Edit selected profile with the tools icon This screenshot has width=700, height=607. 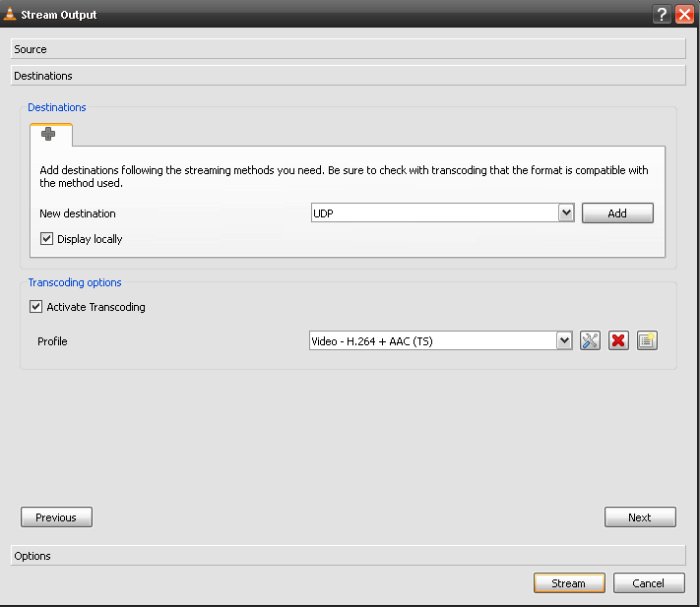[590, 341]
